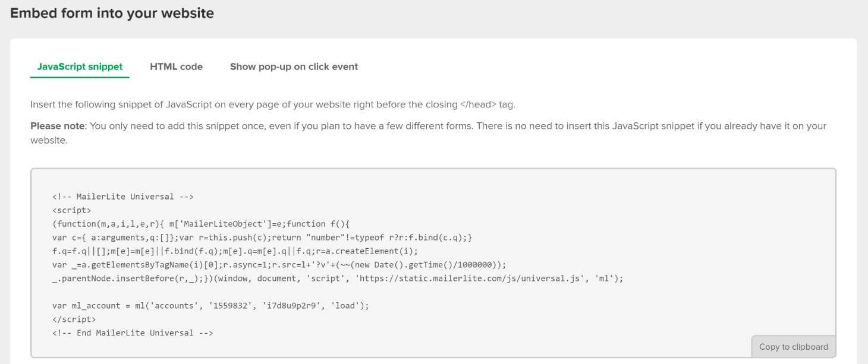This screenshot has height=364, width=868.
Task: Click the opening MailerLite Universal comment line
Action: pos(123,197)
